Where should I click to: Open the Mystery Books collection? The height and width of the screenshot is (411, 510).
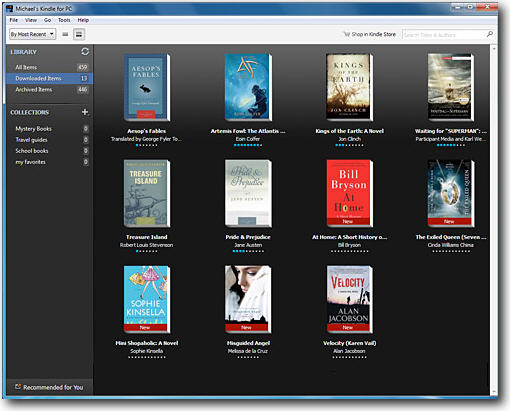49,129
